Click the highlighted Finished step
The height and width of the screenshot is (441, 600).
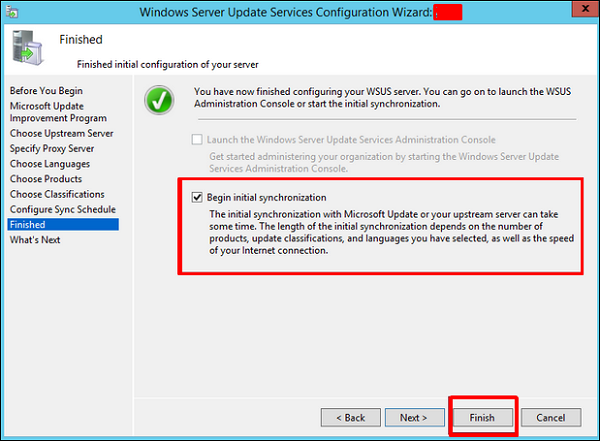point(30,225)
